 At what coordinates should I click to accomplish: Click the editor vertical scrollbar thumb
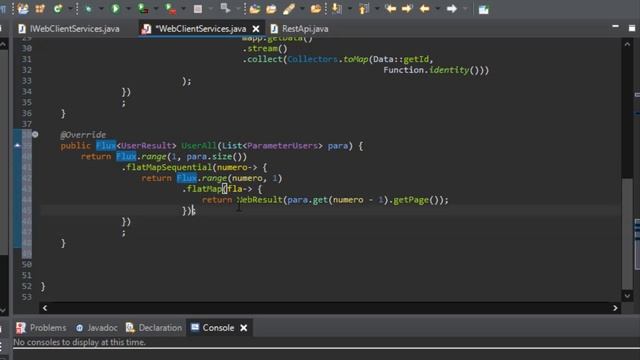(627, 233)
